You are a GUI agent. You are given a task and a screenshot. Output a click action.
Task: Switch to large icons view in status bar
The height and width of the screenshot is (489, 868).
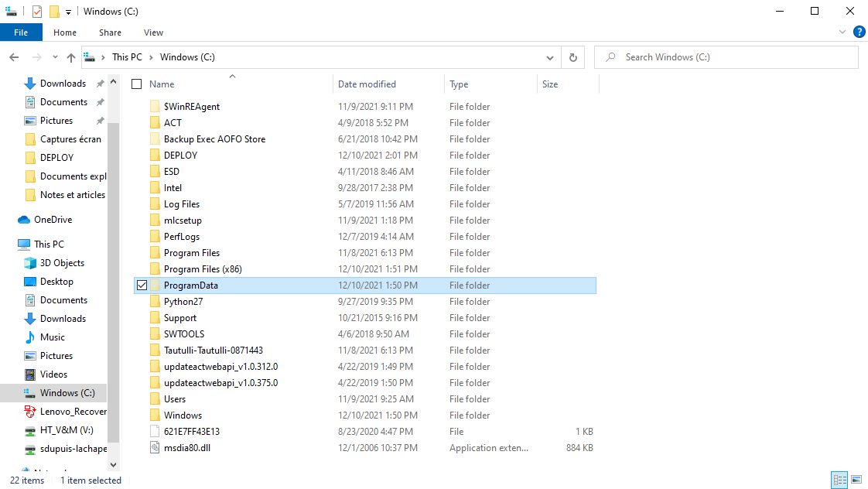[857, 480]
